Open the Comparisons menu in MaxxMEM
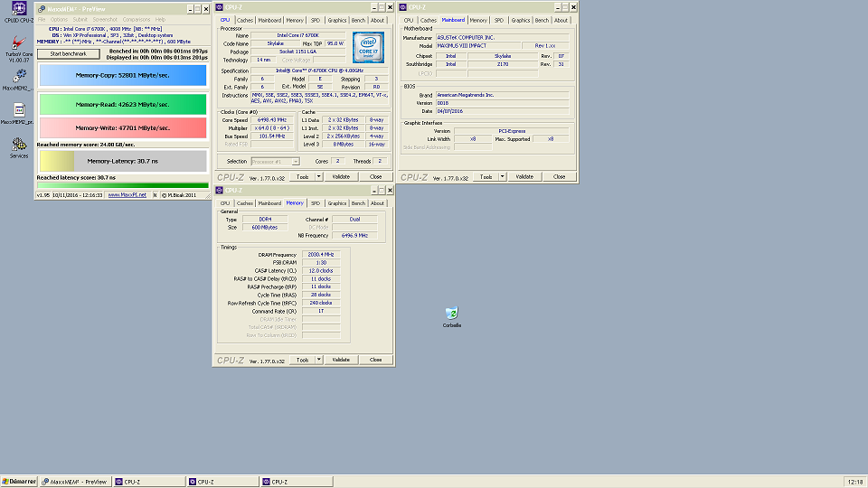Image resolution: width=868 pixels, height=488 pixels. pos(137,19)
